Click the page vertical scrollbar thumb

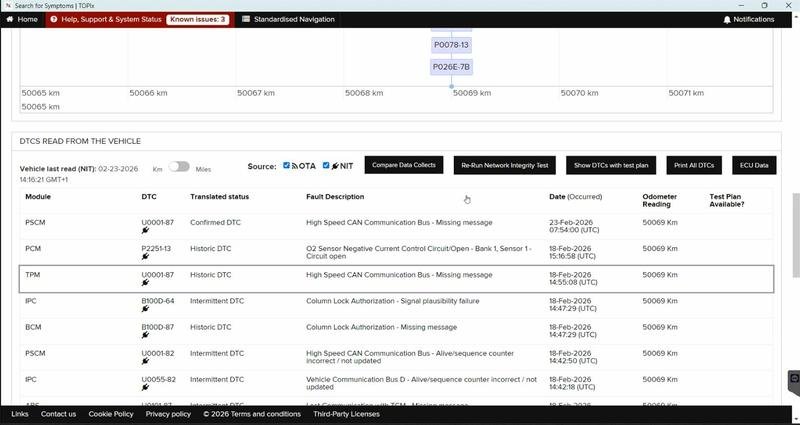(x=795, y=236)
